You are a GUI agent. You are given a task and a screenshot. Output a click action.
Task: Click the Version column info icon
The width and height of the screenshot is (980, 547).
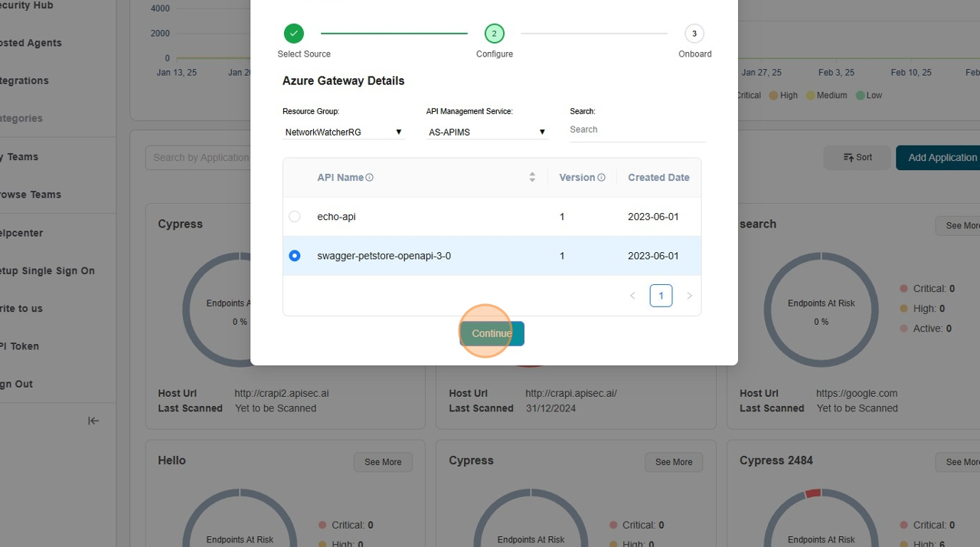coord(601,178)
